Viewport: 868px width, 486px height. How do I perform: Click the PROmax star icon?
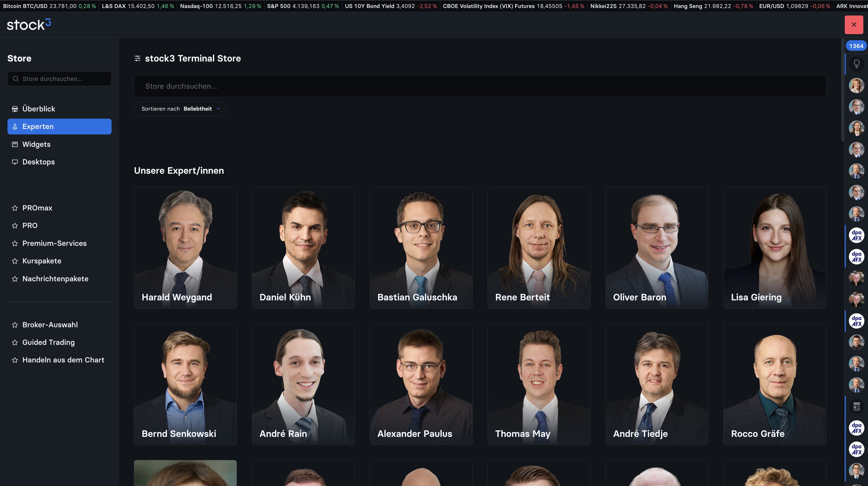click(15, 208)
